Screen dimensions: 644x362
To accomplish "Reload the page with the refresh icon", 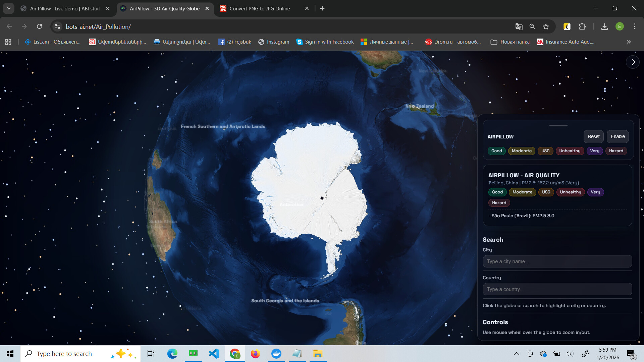I will point(40,26).
